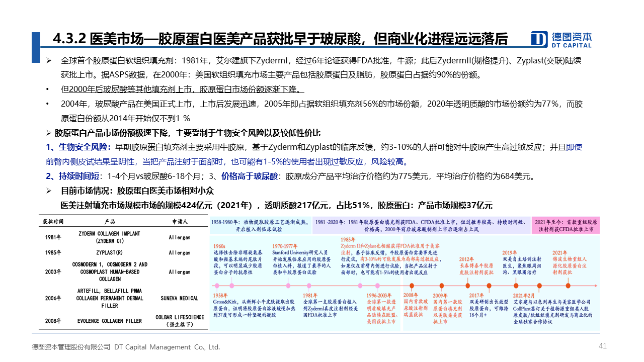The height and width of the screenshot is (362, 644).
Task: Click the '2008年' table cell
Action: coord(53,321)
